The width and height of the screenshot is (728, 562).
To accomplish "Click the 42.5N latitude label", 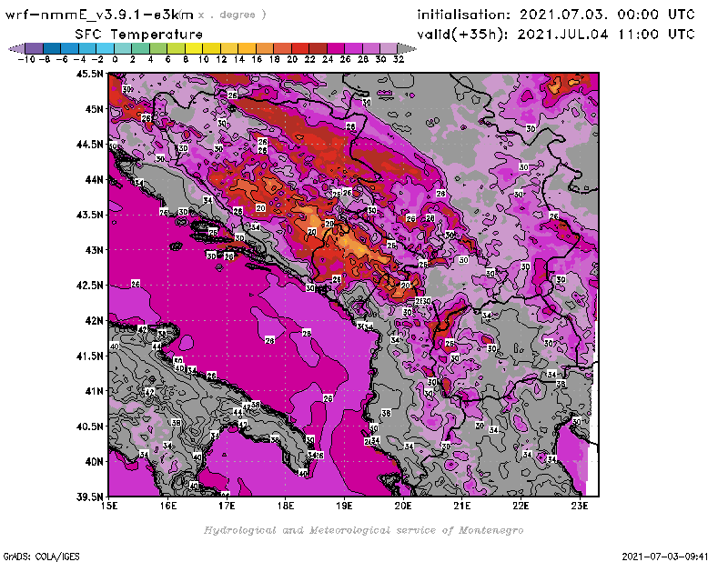I will click(89, 285).
